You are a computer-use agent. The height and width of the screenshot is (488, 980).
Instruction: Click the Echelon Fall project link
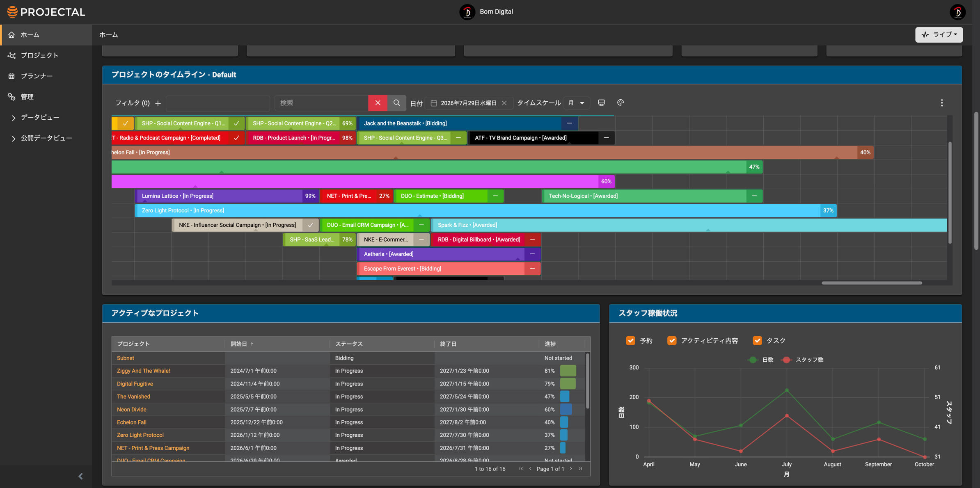131,422
